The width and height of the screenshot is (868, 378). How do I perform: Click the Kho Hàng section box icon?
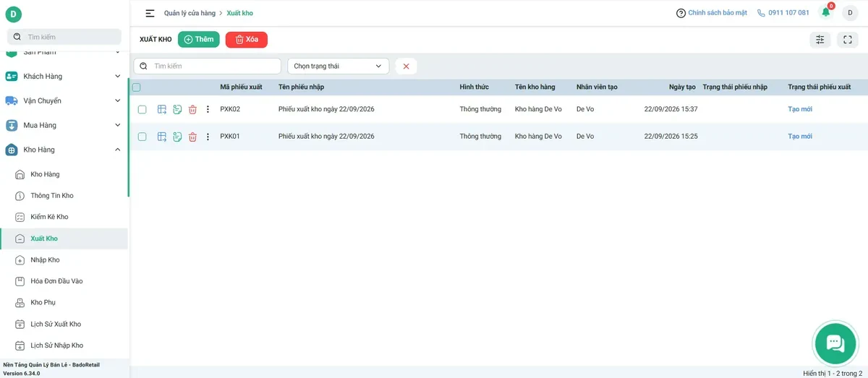(12, 150)
